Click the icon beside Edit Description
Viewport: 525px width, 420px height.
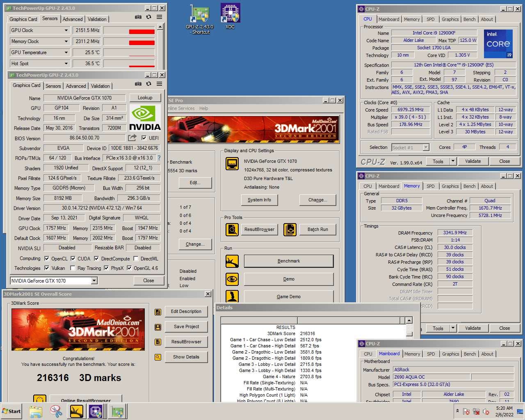(x=158, y=312)
